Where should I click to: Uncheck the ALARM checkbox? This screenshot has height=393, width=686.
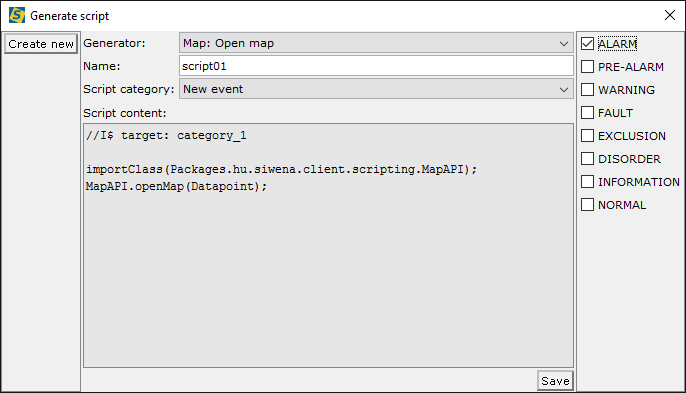pyautogui.click(x=587, y=44)
